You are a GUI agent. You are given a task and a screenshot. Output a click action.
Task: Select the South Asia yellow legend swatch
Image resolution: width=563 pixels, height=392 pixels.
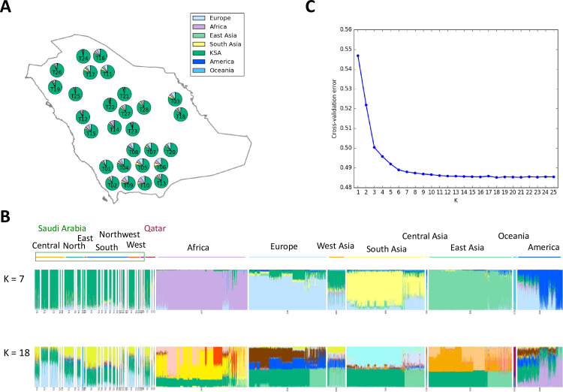coord(199,44)
